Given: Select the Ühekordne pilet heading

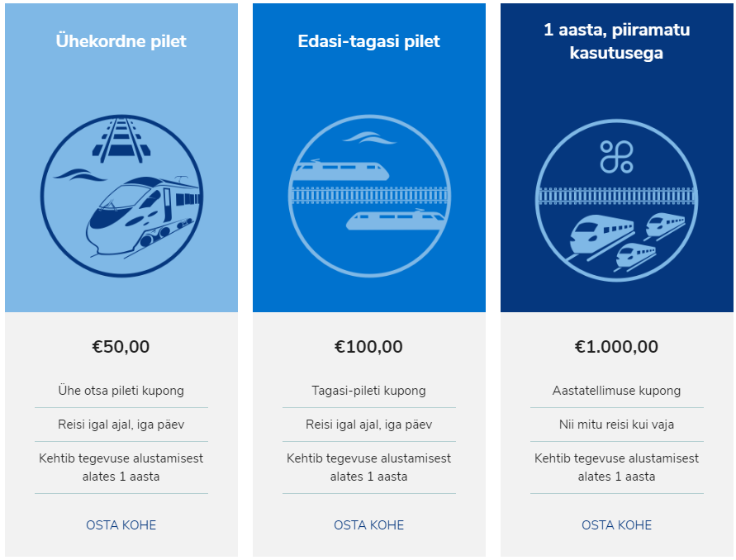Looking at the screenshot, I should point(121,40).
